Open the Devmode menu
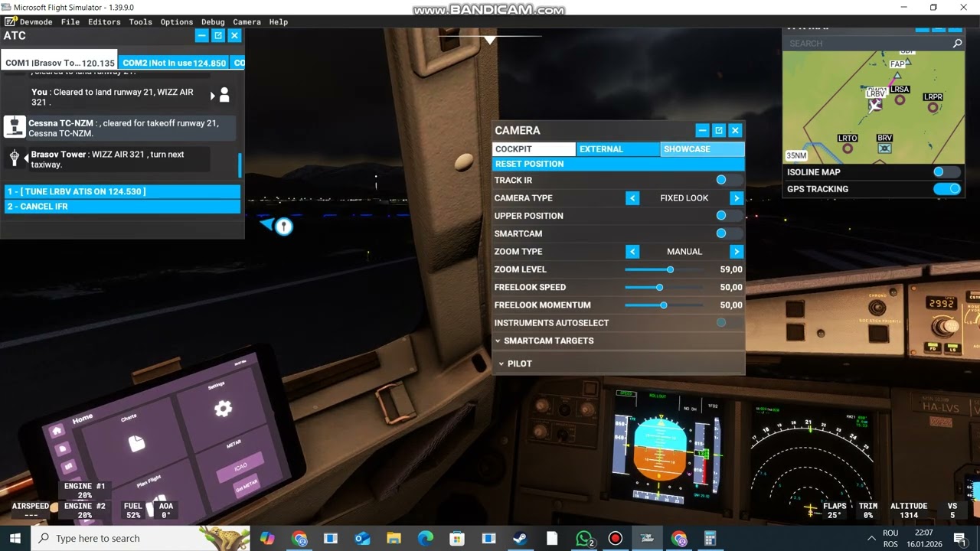The image size is (980, 551). coord(36,22)
